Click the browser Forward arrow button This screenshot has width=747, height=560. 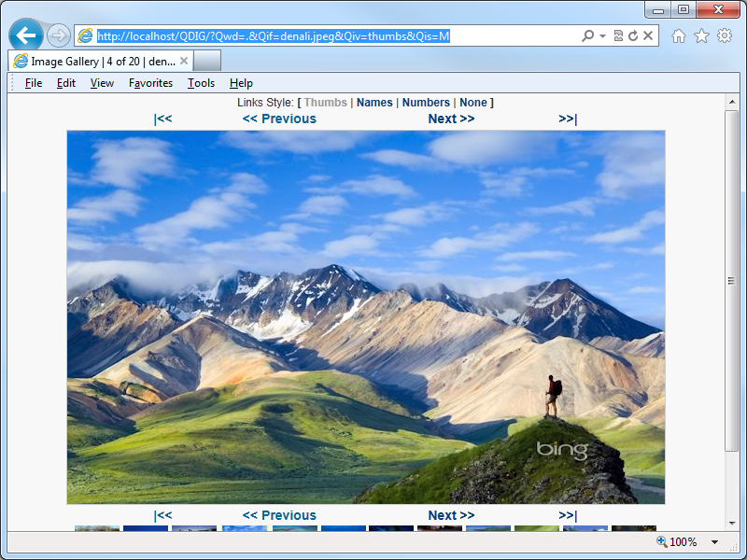point(59,35)
